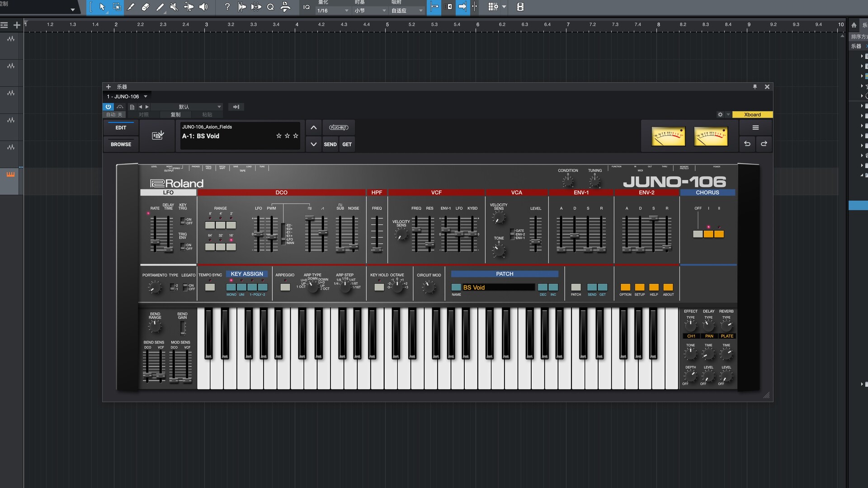
Task: Click the PLUG-OUT button
Action: [x=339, y=127]
